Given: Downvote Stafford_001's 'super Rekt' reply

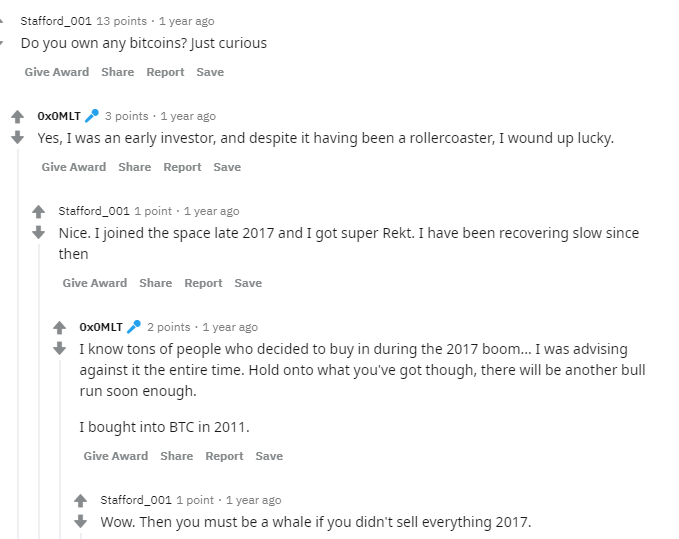Looking at the screenshot, I should [38, 232].
